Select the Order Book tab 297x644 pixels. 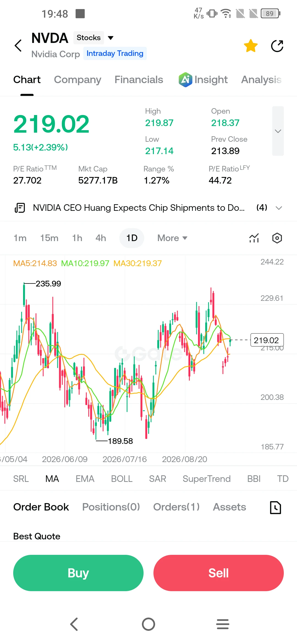[x=41, y=507]
